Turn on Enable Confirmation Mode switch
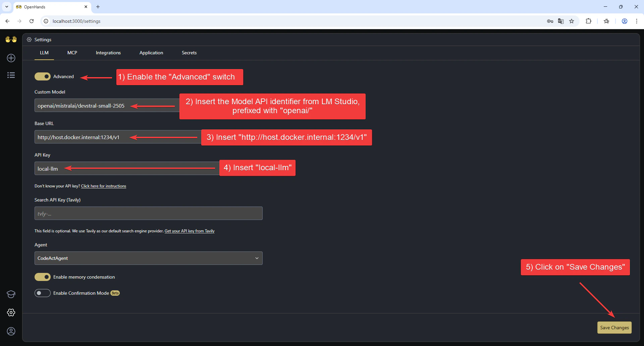Screen dimensions: 644x346 pyautogui.click(x=43, y=293)
